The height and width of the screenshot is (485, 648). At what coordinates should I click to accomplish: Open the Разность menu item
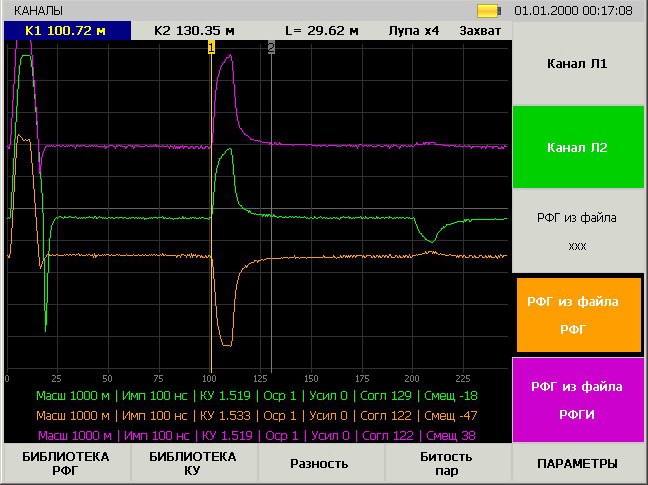(x=319, y=464)
